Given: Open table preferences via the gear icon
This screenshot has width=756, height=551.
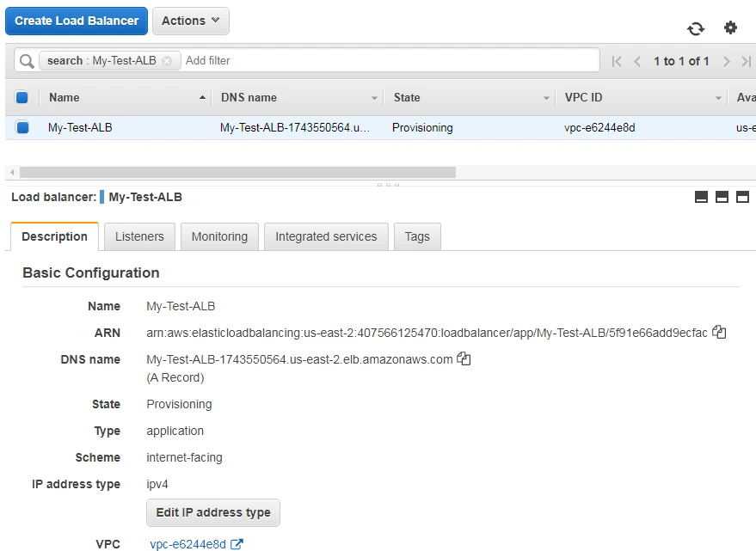Looking at the screenshot, I should pos(730,28).
